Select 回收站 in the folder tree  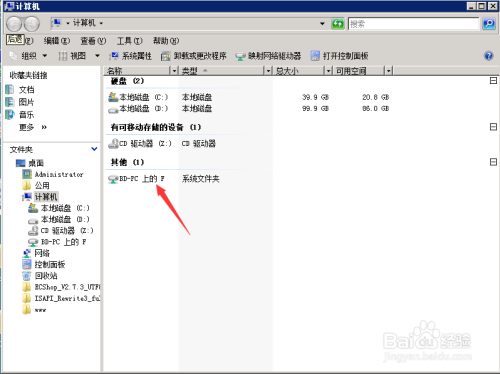pyautogui.click(x=40, y=276)
